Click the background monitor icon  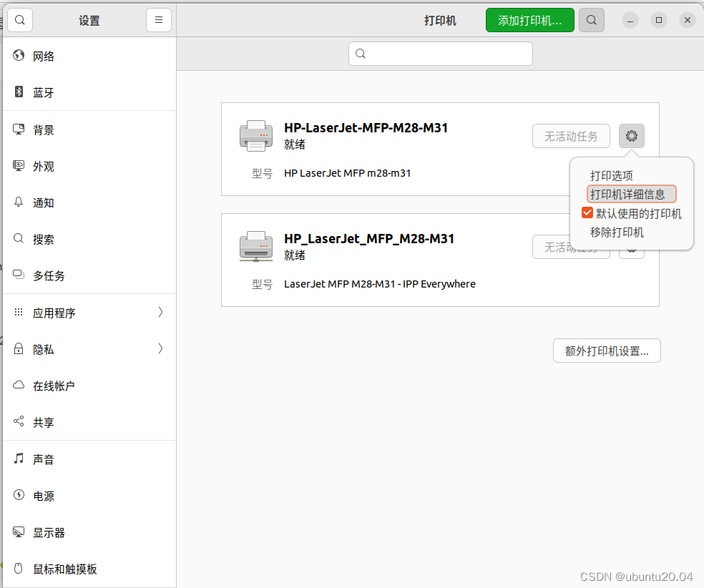point(19,129)
